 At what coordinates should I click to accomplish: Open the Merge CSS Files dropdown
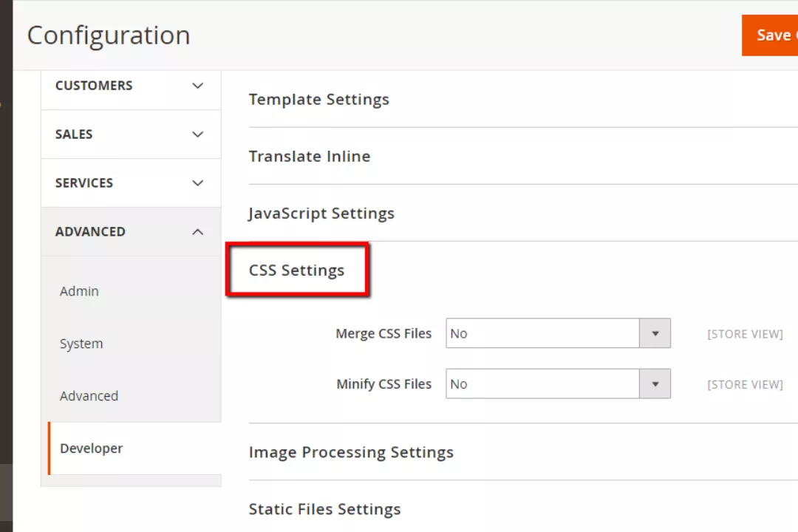pyautogui.click(x=558, y=334)
